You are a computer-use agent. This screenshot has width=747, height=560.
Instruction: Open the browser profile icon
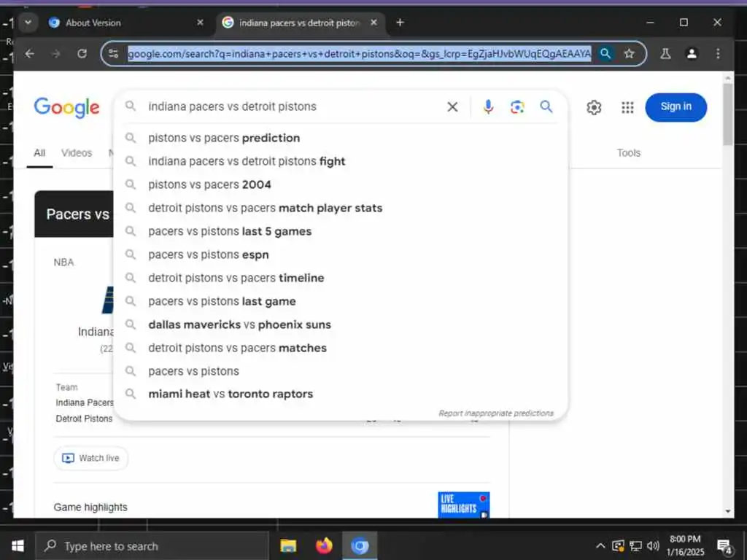tap(692, 54)
